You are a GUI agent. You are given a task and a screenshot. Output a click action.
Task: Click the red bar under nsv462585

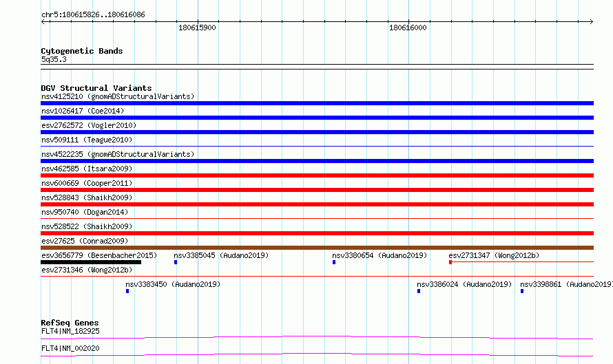(x=317, y=175)
